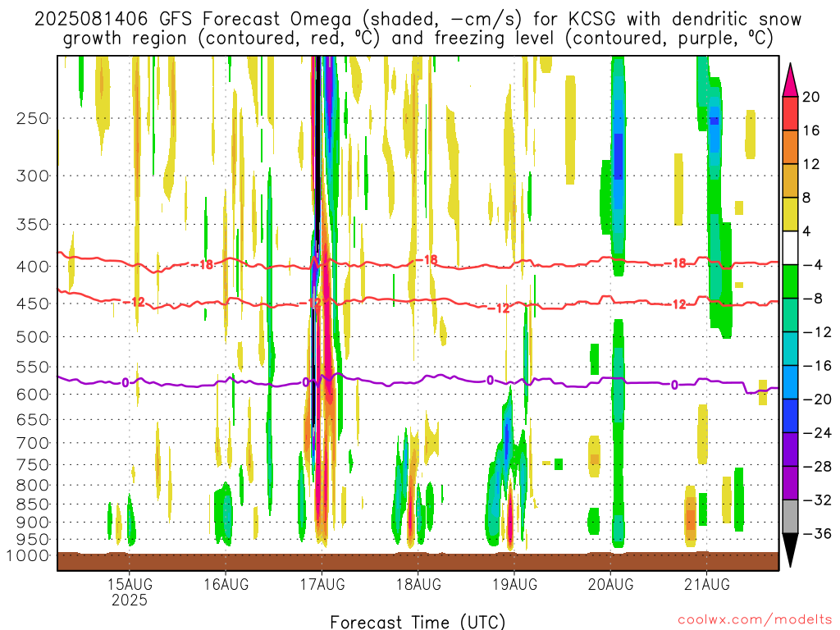The image size is (840, 630).
Task: Select the 20AUG date tick label
Action: pyautogui.click(x=610, y=584)
